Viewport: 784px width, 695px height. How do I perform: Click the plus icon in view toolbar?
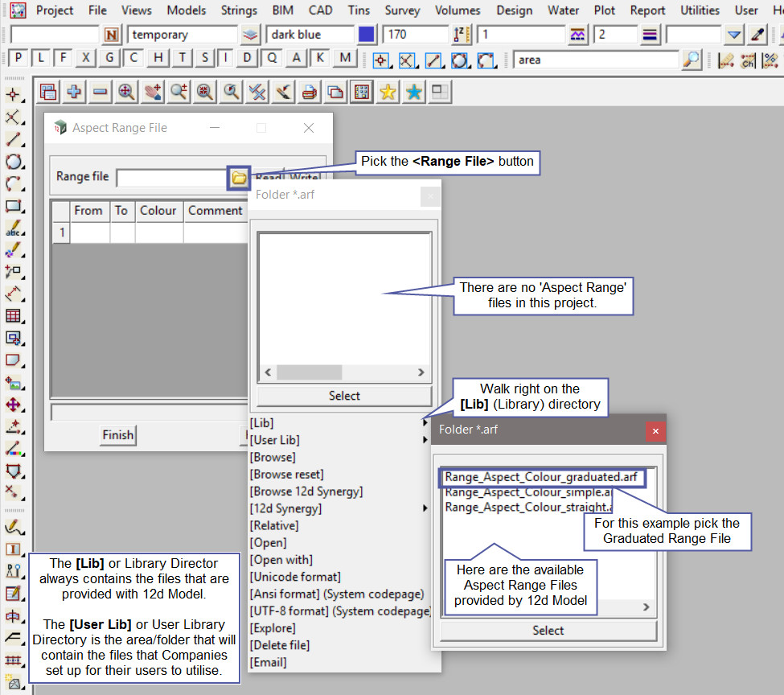74,93
